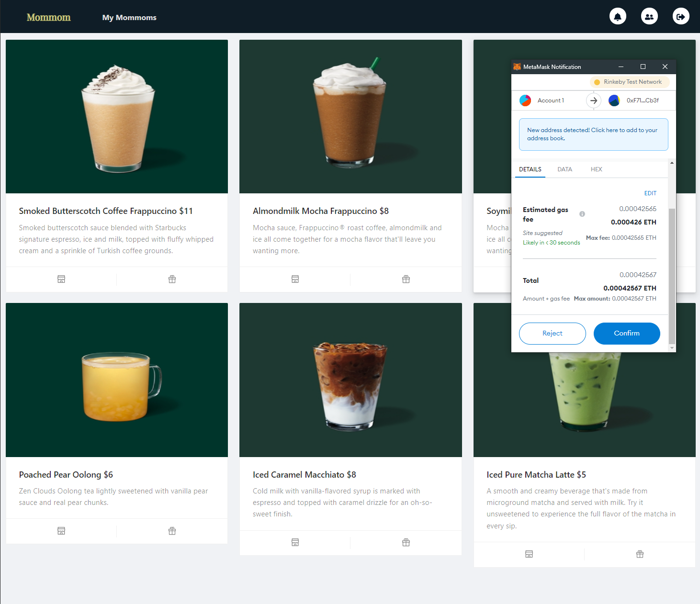Screen dimensions: 700x604
Task: Click the logout icon in header
Action: pos(681,17)
